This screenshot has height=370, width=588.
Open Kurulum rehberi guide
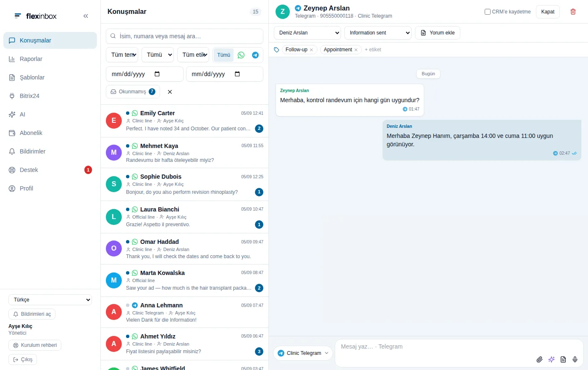pyautogui.click(x=35, y=345)
